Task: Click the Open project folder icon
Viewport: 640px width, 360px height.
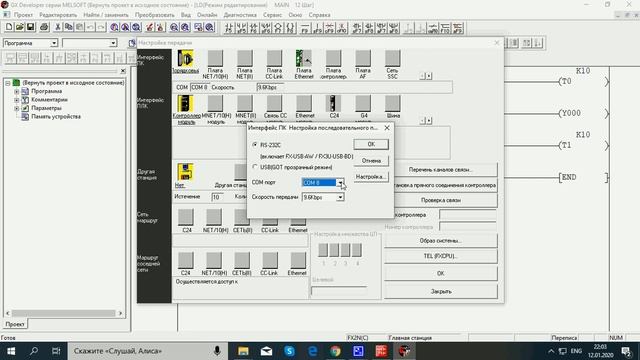Action: 19,27
